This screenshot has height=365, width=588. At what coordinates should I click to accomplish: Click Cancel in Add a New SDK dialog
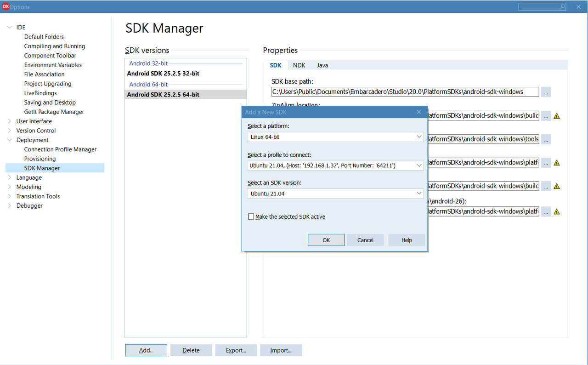click(365, 240)
